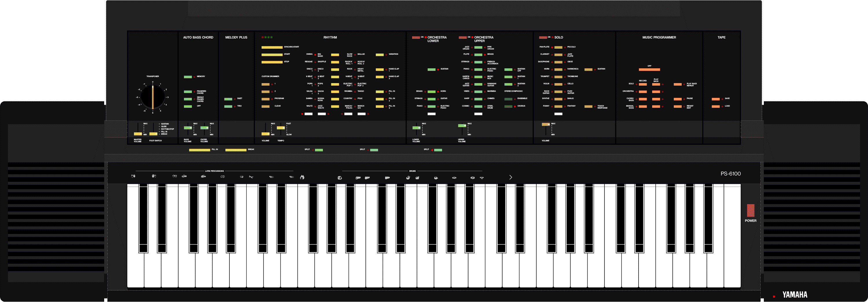Adjust the Master Volume slider

pos(138,134)
